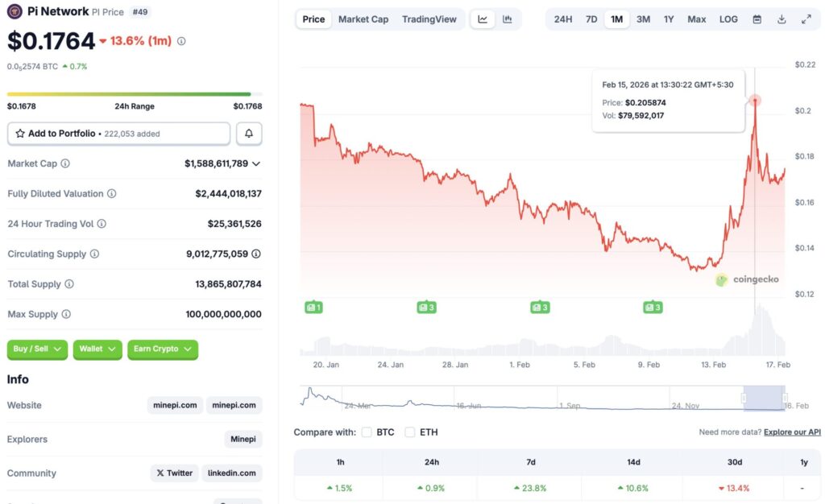Click the chart download icon
Viewport: 825px width, 504px height.
pyautogui.click(x=781, y=19)
